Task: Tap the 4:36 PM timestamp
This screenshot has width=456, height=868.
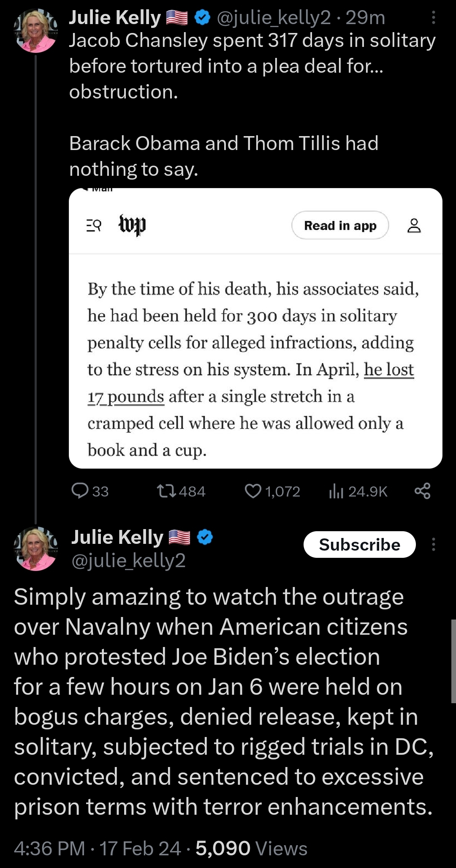Action: tap(49, 849)
